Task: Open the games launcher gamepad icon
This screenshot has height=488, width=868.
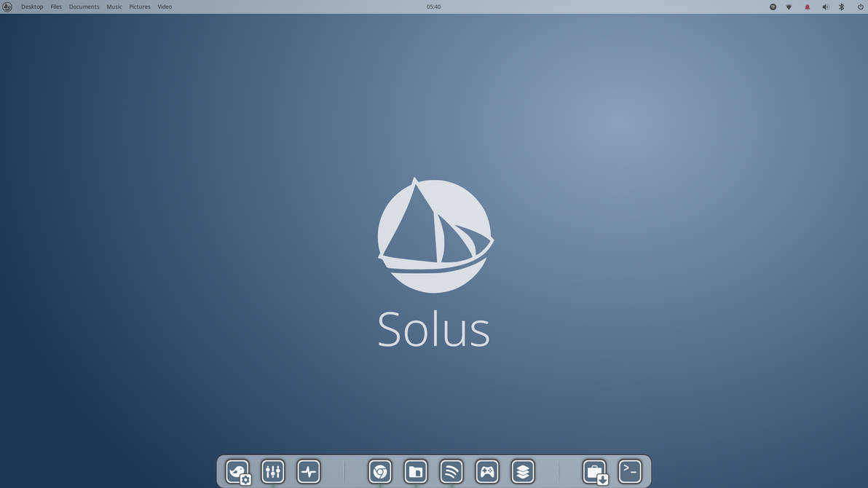Action: pyautogui.click(x=486, y=471)
